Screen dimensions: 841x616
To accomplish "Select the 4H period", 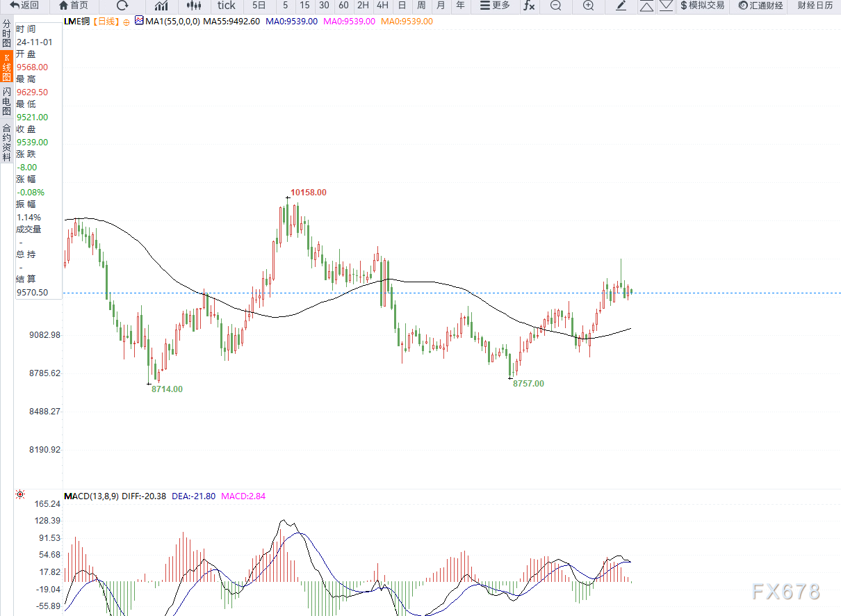I will [x=382, y=6].
